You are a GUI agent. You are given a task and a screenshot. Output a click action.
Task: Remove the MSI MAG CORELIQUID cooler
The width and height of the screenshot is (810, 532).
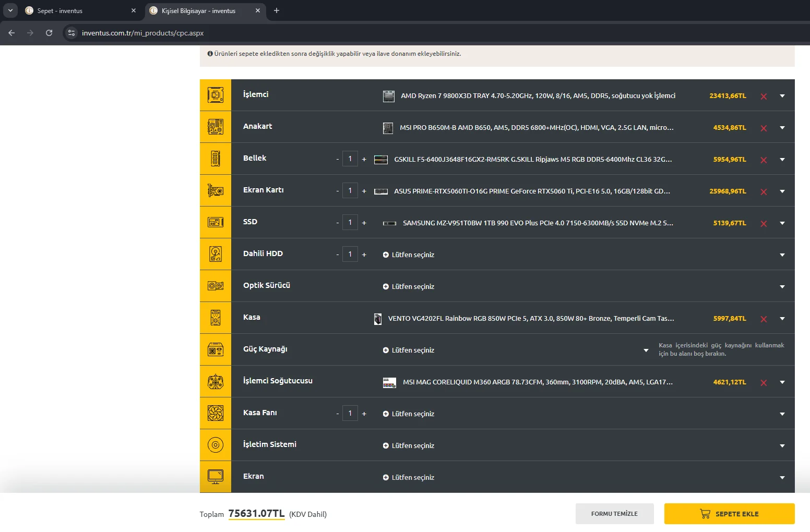click(x=764, y=383)
